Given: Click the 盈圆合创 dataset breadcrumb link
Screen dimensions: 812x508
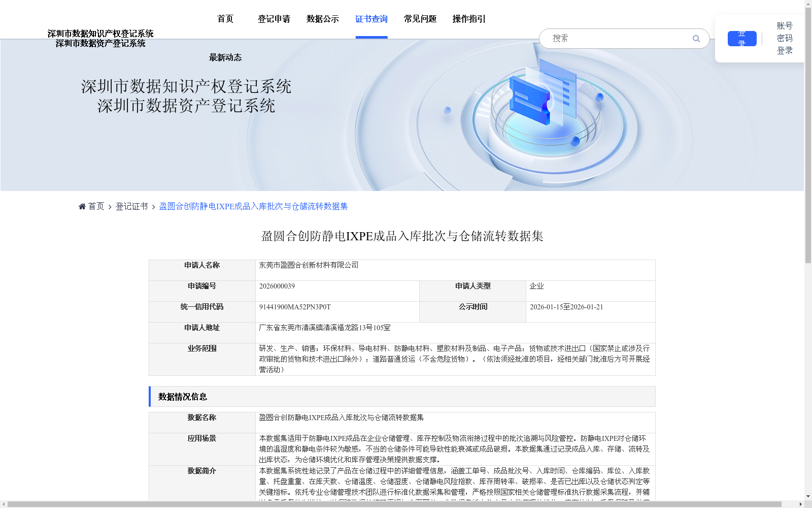Looking at the screenshot, I should click(x=254, y=206).
